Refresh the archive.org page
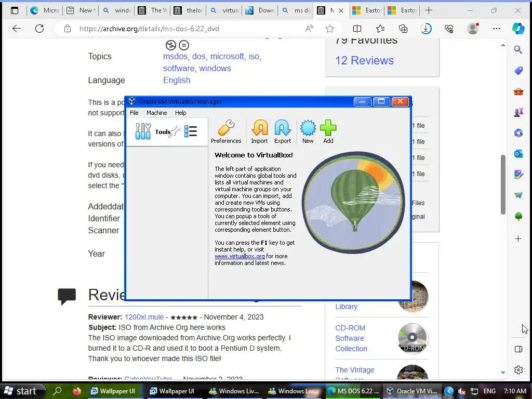 (x=39, y=29)
